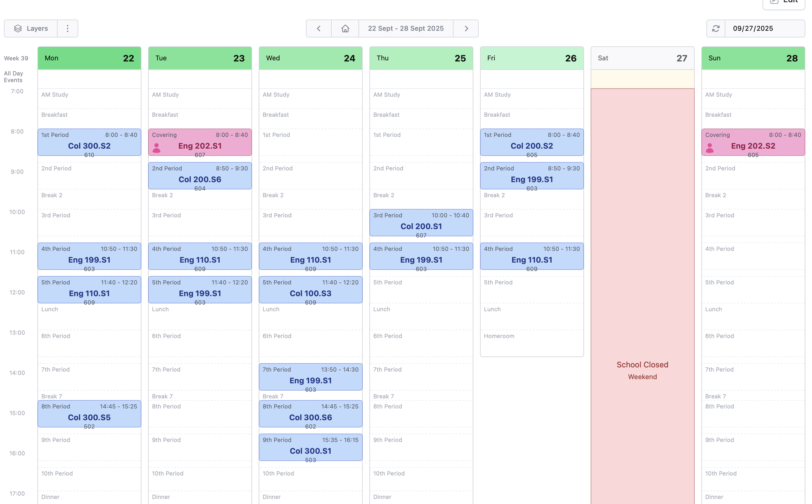The height and width of the screenshot is (504, 812).
Task: Select the Sun 28 day header
Action: pyautogui.click(x=753, y=58)
